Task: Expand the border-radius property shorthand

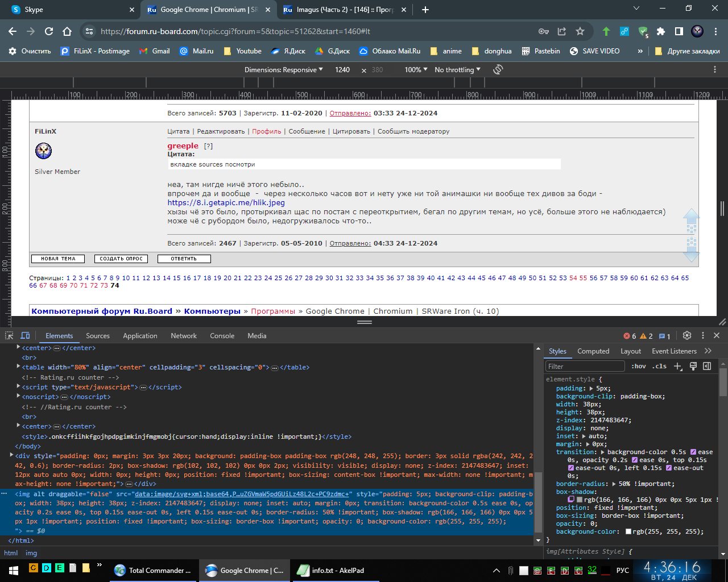Action: [614, 484]
